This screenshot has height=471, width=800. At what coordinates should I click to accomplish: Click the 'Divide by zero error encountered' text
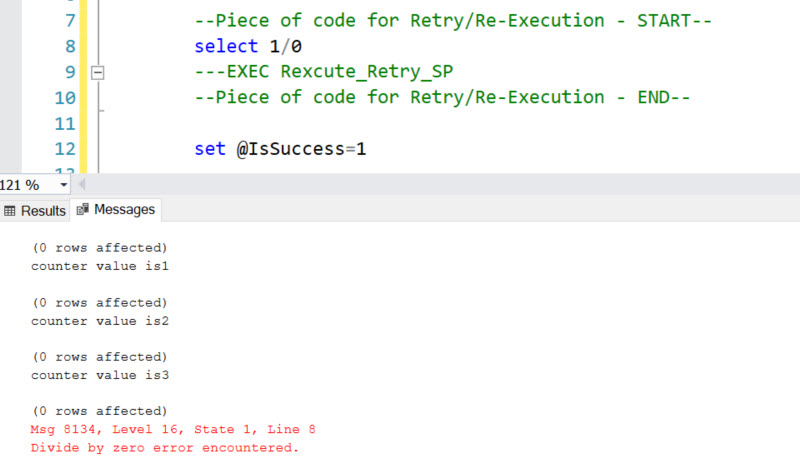[165, 447]
